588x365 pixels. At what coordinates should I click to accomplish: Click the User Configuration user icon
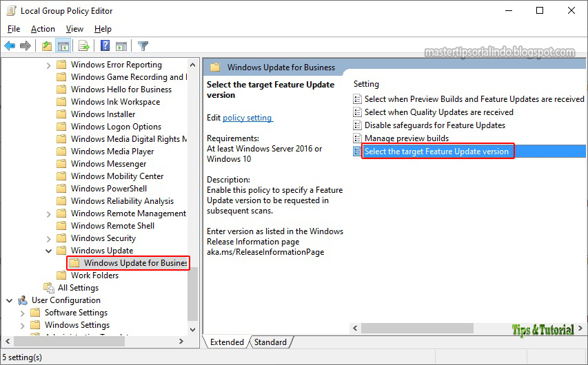[x=23, y=300]
